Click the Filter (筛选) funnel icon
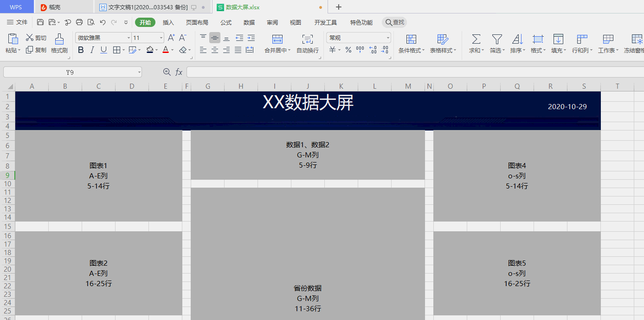Image resolution: width=644 pixels, height=320 pixels. (497, 39)
